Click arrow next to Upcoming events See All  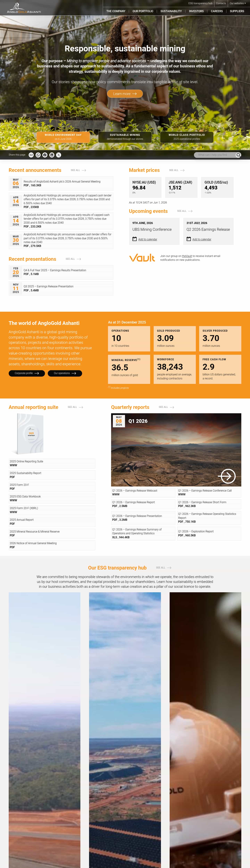pos(190,211)
